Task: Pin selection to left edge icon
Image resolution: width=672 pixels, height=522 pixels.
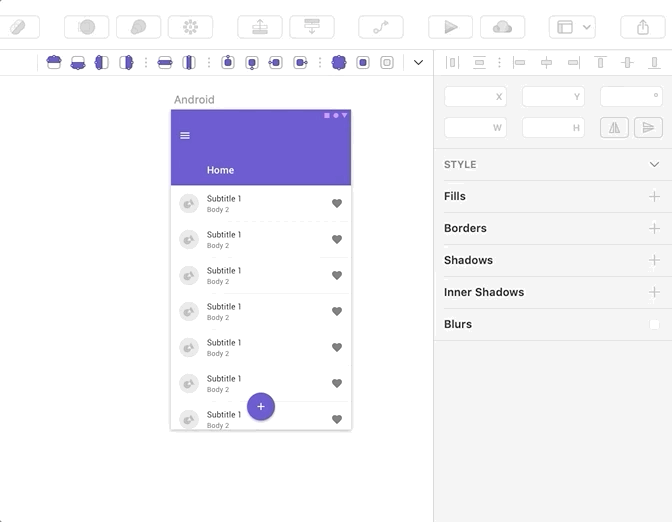Action: click(102, 63)
